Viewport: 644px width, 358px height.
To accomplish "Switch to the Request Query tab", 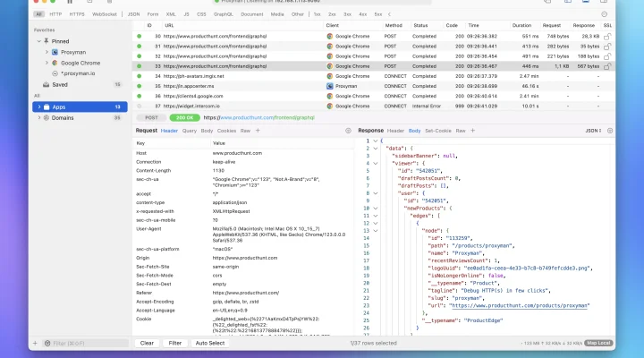I will tap(190, 131).
